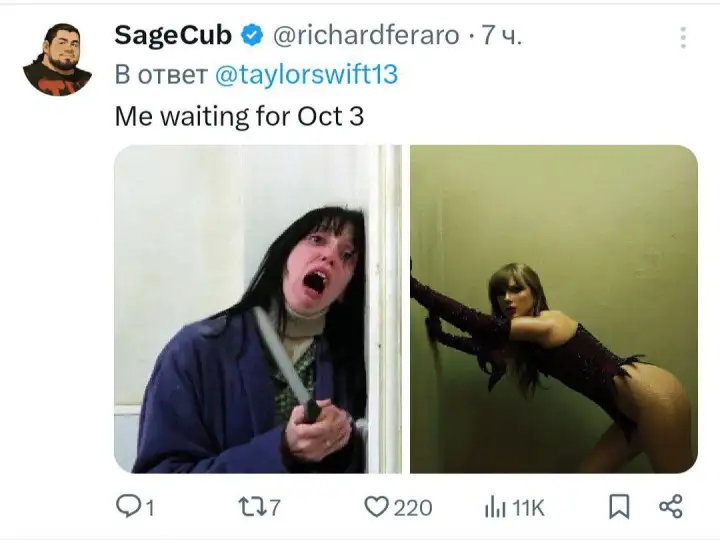Viewport: 720px width, 540px height.
Task: Click the tweet text Me waiting for Oct 3
Action: [x=239, y=116]
